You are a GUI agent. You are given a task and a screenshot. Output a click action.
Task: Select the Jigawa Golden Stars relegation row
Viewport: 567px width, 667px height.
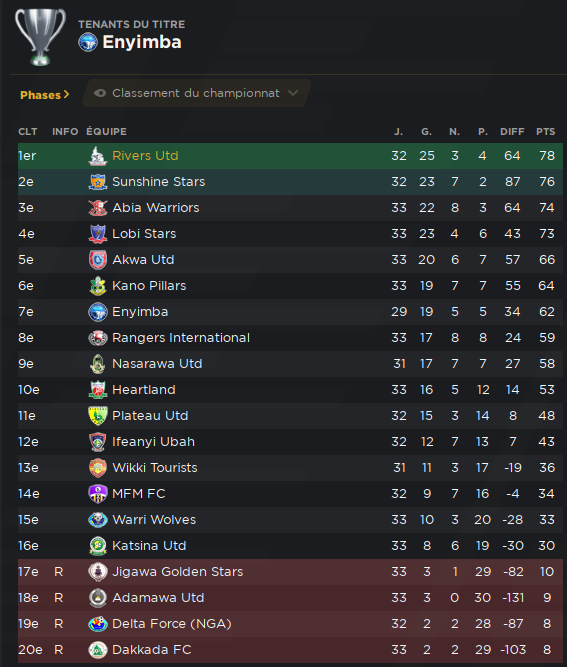pyautogui.click(x=290, y=572)
